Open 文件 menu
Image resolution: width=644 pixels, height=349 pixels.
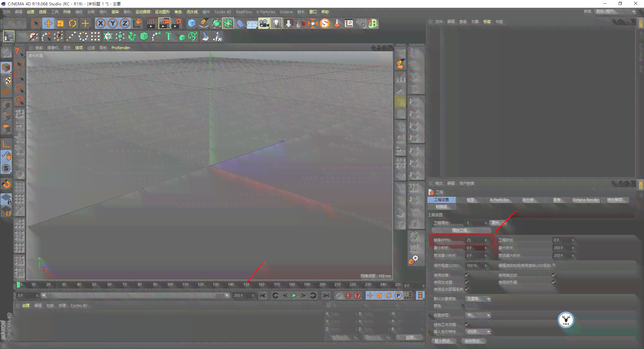pos(6,12)
